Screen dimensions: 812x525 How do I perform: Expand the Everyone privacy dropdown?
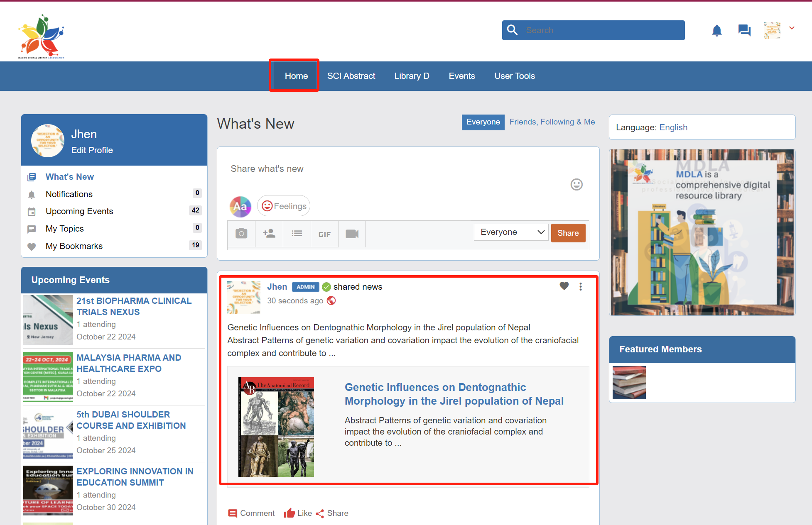tap(511, 232)
